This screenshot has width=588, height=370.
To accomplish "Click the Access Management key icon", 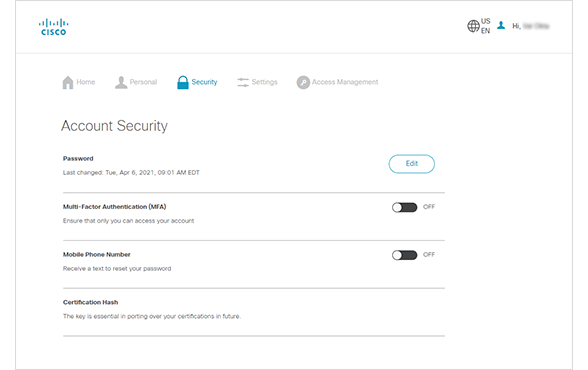I will click(303, 82).
